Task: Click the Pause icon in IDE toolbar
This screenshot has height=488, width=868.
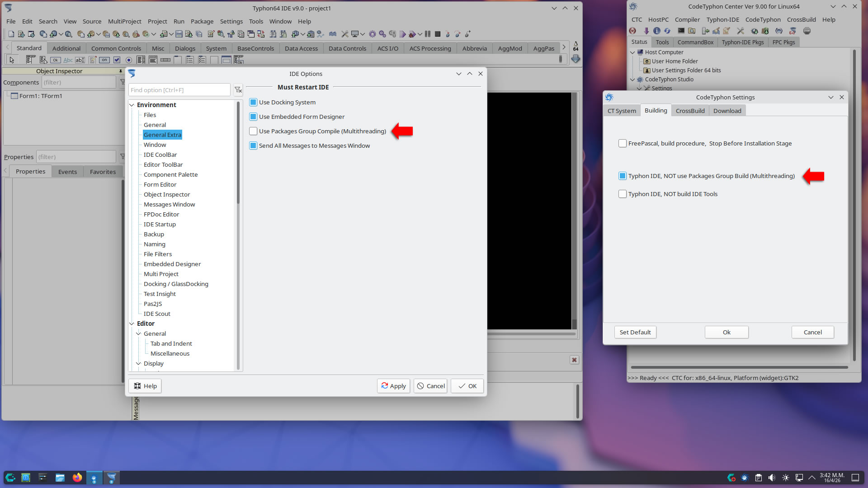Action: (x=428, y=34)
